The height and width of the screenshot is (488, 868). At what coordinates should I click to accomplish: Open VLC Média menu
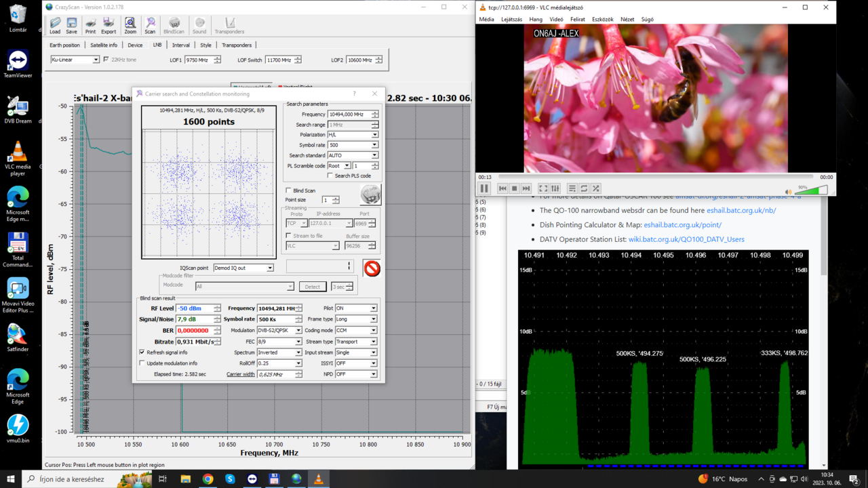coord(486,20)
